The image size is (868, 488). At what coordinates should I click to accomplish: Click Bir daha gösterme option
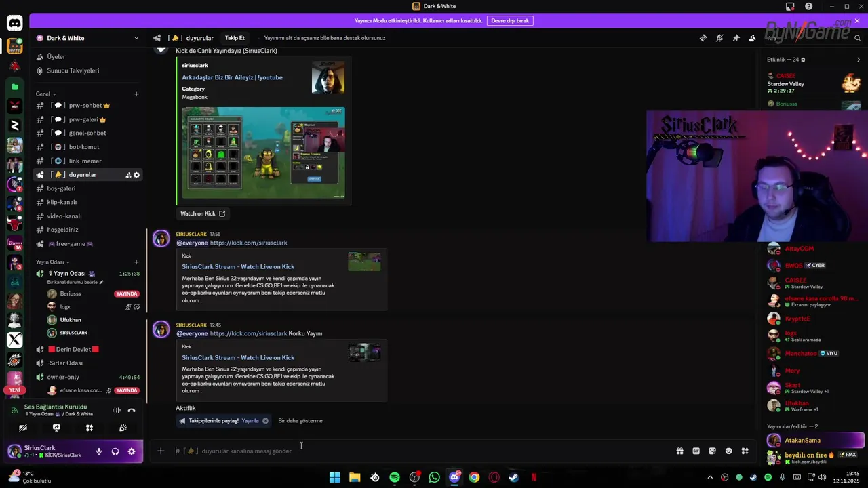tap(300, 421)
